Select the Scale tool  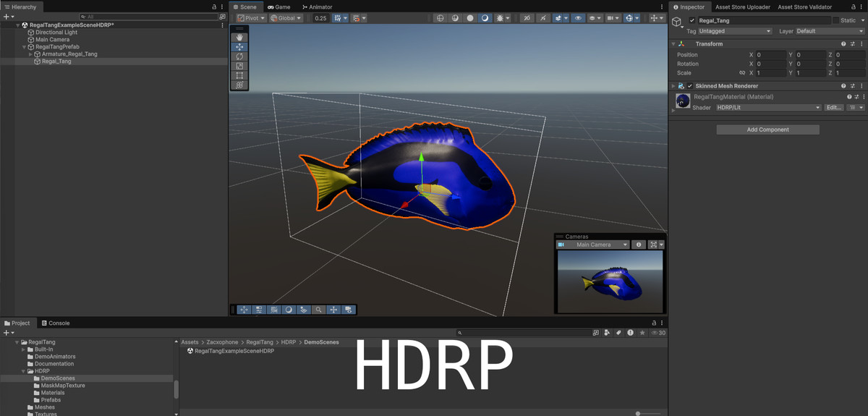(239, 66)
